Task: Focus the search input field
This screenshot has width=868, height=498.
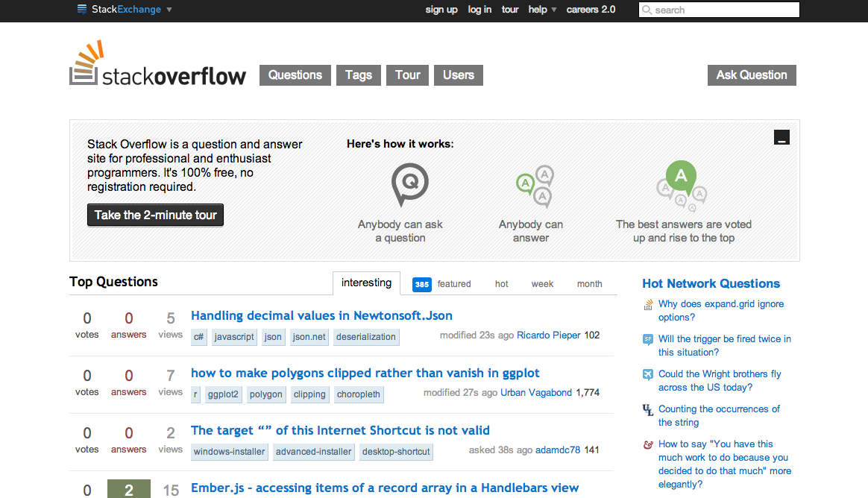Action: tap(719, 10)
